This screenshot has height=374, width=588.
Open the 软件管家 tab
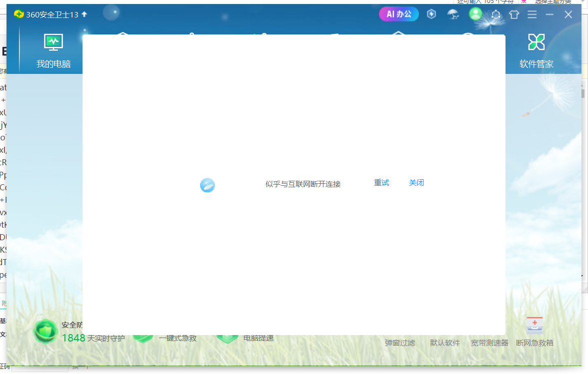coord(536,51)
